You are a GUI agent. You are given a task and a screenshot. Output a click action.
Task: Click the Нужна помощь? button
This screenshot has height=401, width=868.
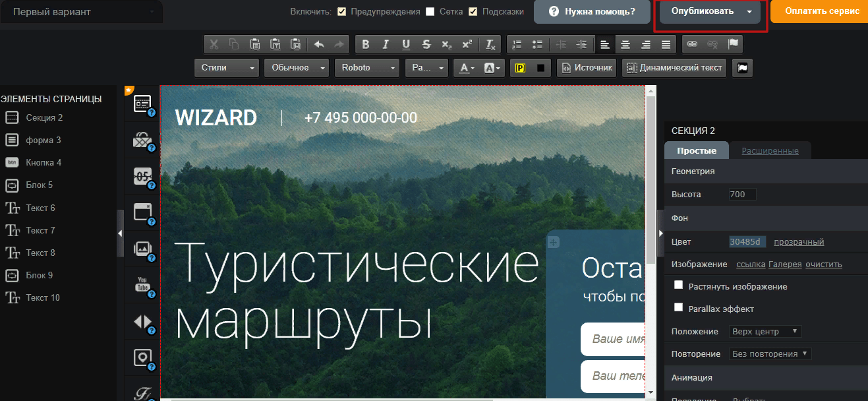[591, 11]
